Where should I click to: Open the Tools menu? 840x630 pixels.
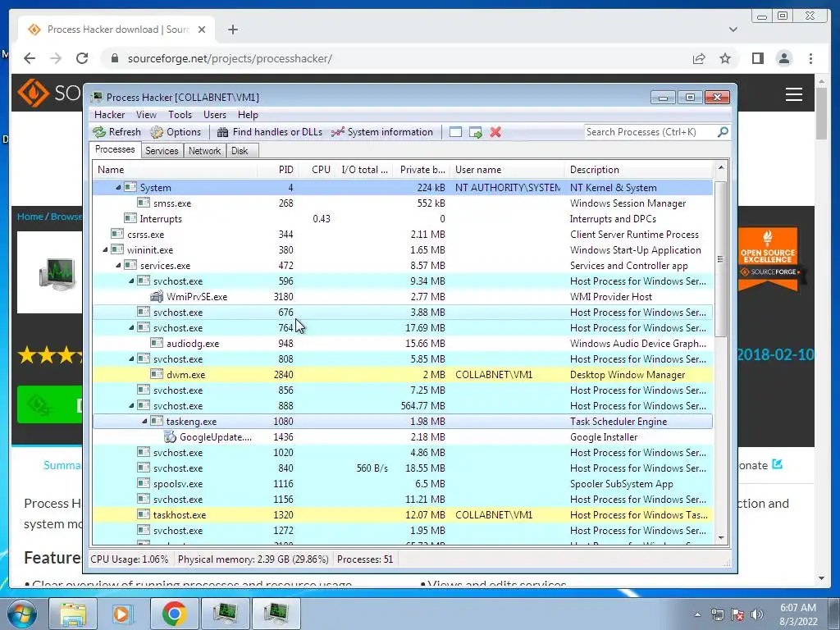point(180,115)
